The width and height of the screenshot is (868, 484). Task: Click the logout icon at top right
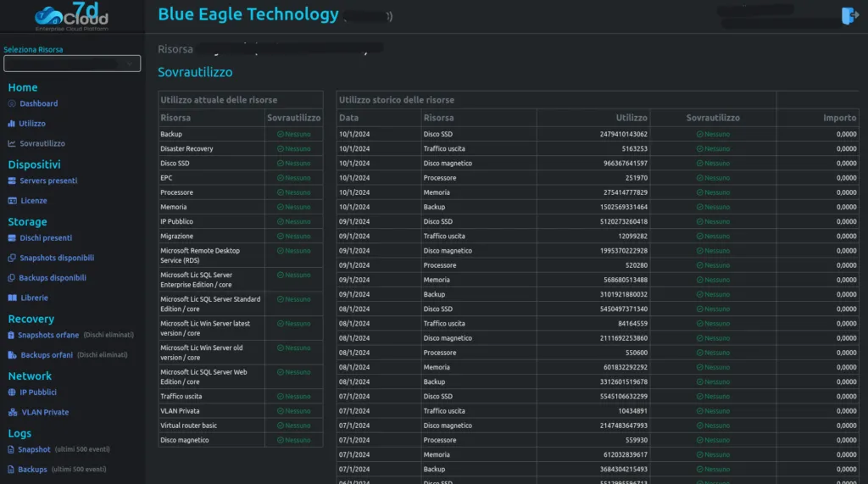[x=849, y=15]
